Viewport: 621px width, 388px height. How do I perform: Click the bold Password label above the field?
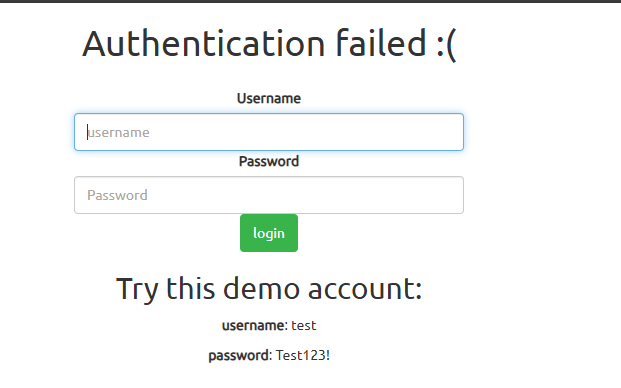pyautogui.click(x=269, y=162)
